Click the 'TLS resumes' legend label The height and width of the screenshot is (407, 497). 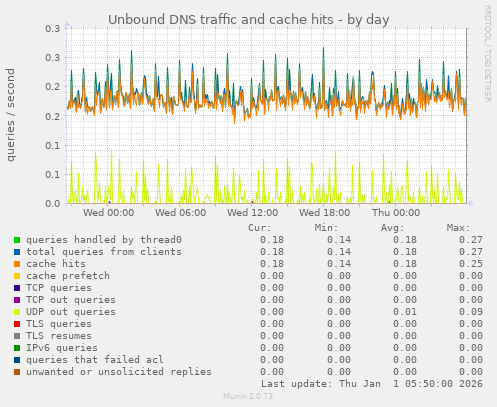59,336
